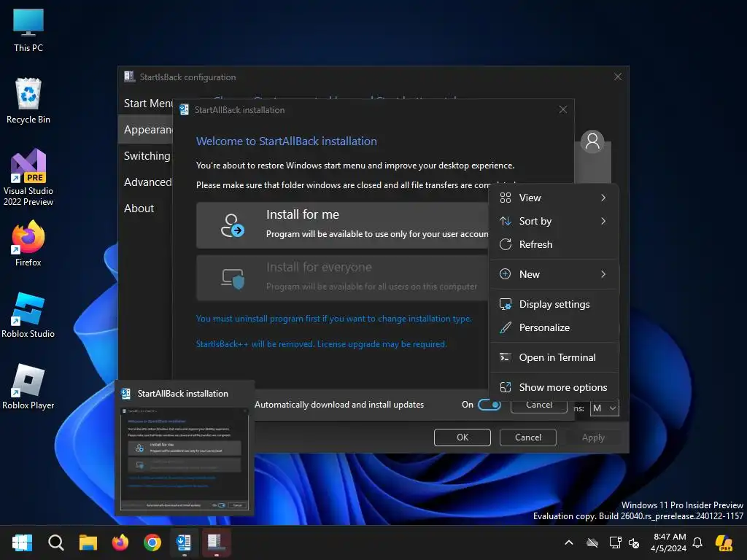This screenshot has height=560, width=747.
Task: Switch to Start Menu tab
Action: coord(146,104)
